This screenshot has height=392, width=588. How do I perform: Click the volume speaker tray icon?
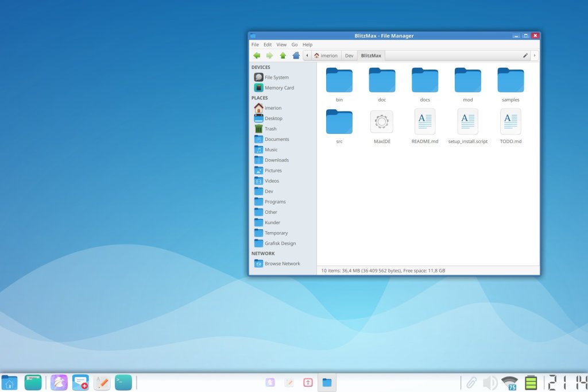click(490, 383)
